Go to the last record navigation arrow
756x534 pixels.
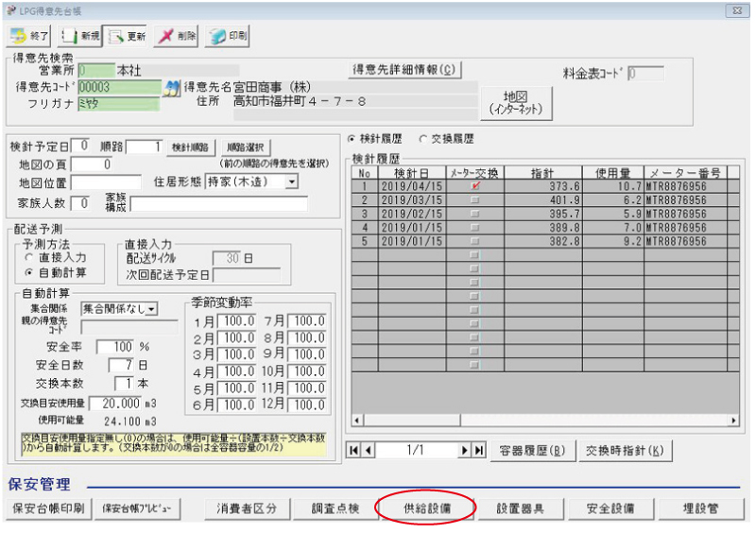[x=478, y=451]
